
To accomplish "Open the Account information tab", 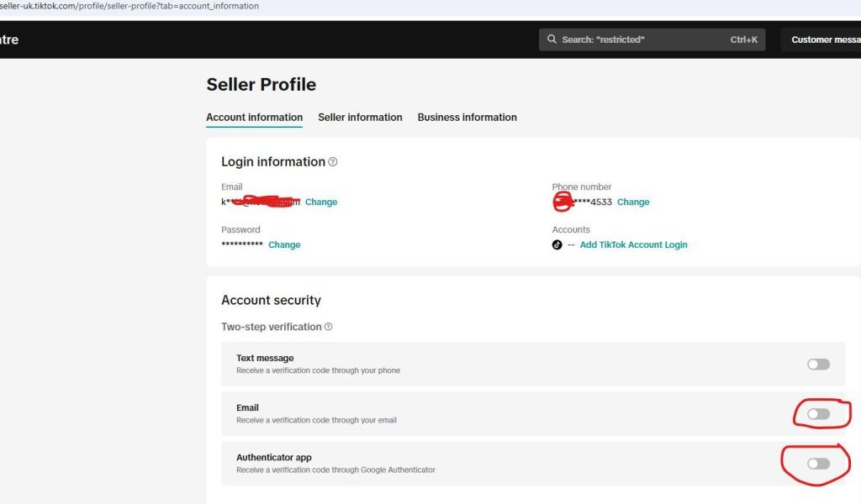I will [x=254, y=118].
